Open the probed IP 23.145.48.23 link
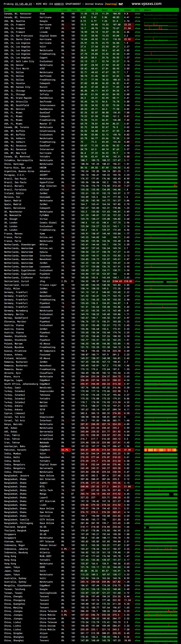 (23, 4)
